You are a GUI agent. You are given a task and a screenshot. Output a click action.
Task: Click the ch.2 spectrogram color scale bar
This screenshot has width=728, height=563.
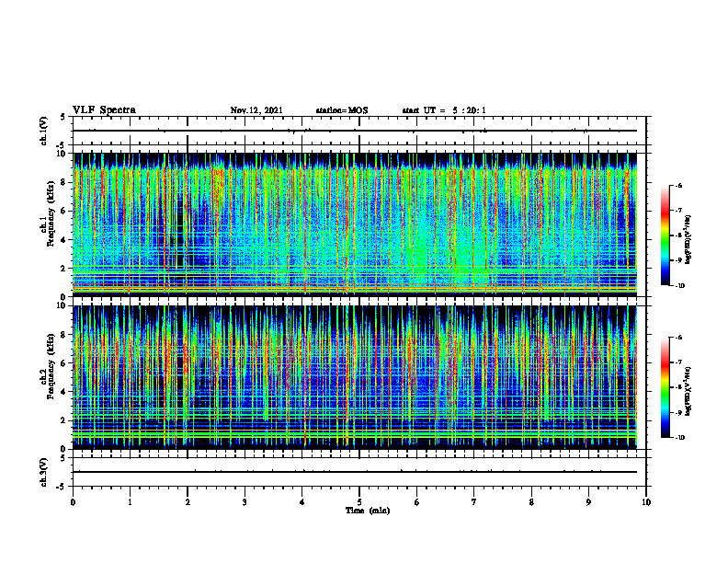pyautogui.click(x=665, y=387)
